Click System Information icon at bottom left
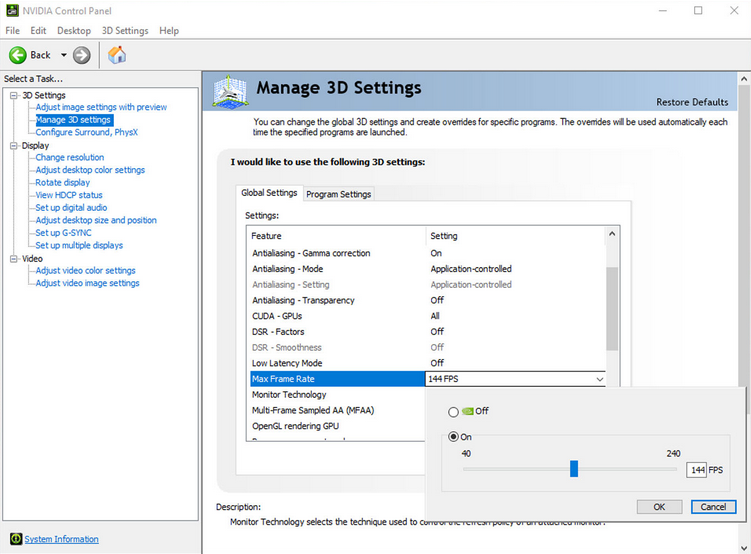 coord(13,539)
